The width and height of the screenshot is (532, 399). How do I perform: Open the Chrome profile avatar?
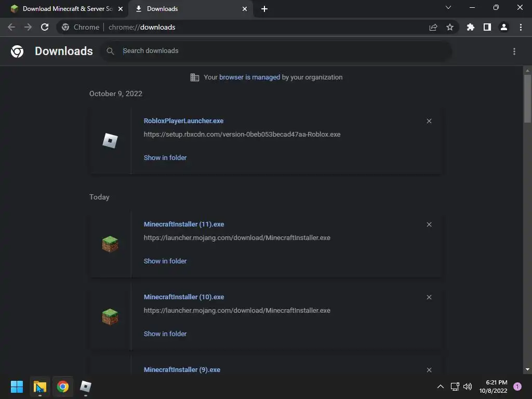point(504,27)
